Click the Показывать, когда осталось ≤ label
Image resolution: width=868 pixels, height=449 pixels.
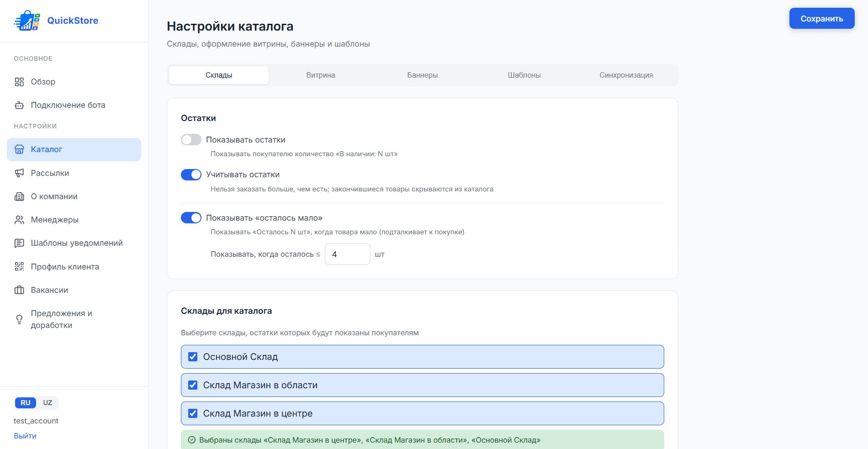pyautogui.click(x=265, y=254)
